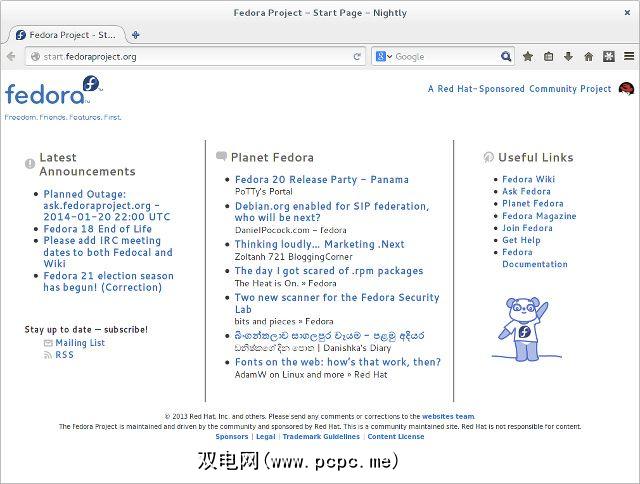This screenshot has width=640, height=484.
Task: Open Please add IRC meeting dates link
Action: pos(108,252)
